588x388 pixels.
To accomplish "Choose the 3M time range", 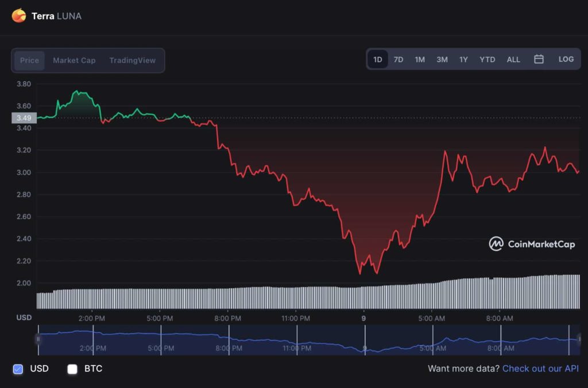I will click(x=442, y=59).
